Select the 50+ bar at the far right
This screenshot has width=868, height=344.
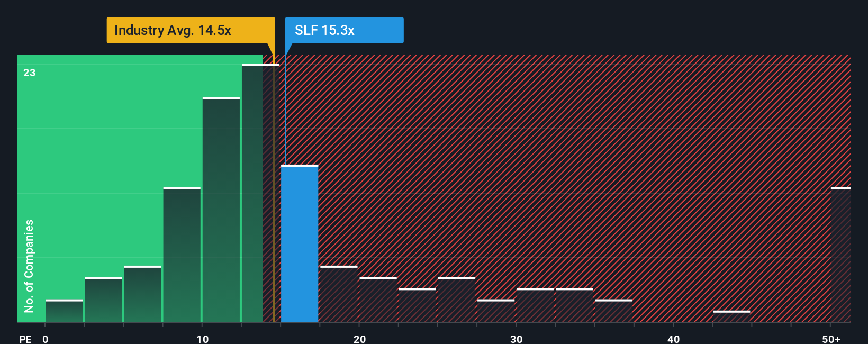coord(841,255)
